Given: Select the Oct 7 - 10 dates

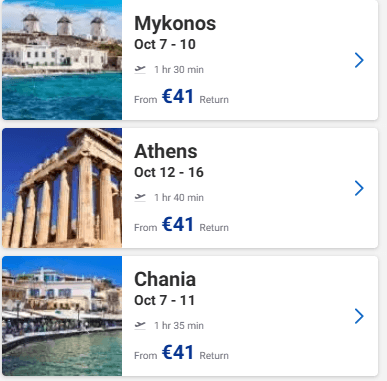Looking at the screenshot, I should 165,44.
